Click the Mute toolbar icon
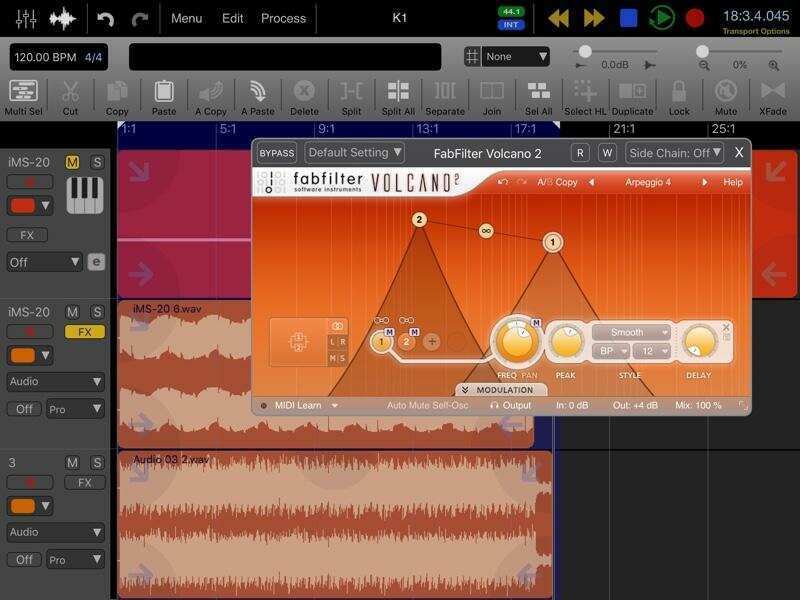The image size is (800, 600). pos(726,97)
